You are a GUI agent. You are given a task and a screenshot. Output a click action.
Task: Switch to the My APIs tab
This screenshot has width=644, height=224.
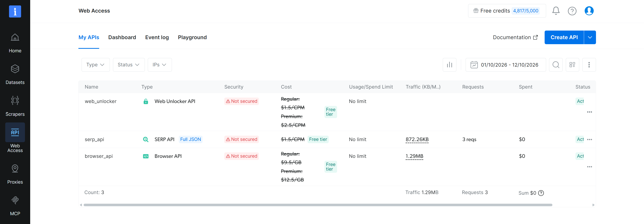[89, 37]
